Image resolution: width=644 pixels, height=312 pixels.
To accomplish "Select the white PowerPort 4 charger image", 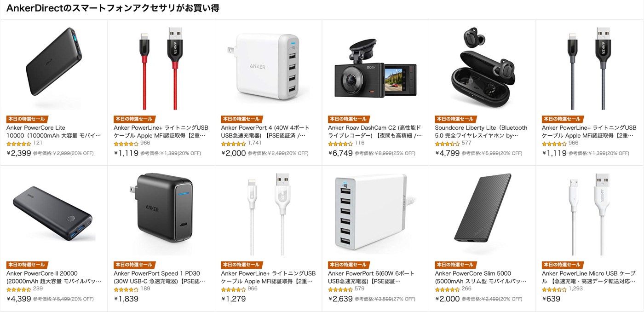I will tap(268, 69).
